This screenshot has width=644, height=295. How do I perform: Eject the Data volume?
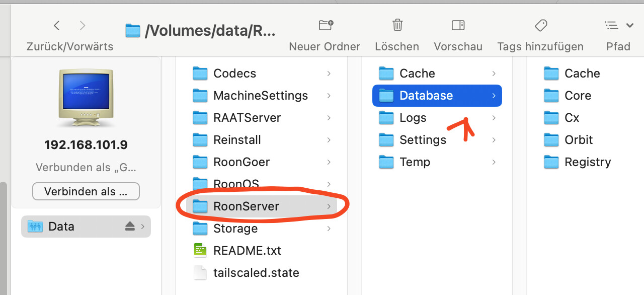130,227
